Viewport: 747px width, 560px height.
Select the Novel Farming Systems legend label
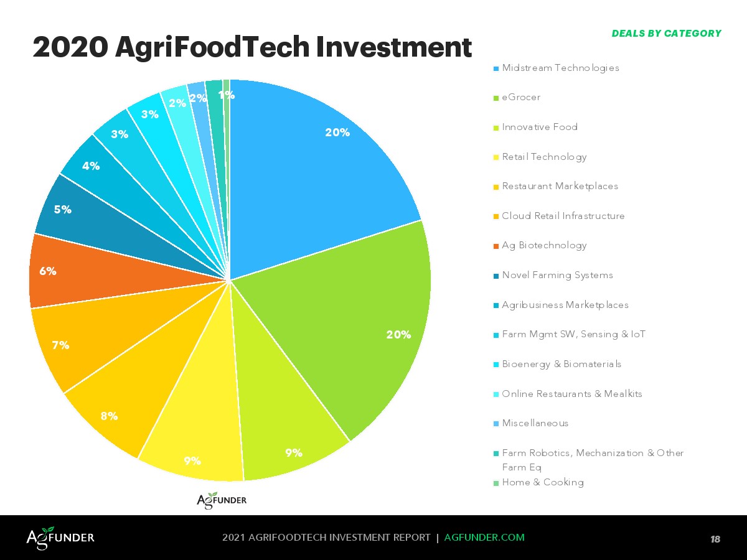tap(557, 275)
